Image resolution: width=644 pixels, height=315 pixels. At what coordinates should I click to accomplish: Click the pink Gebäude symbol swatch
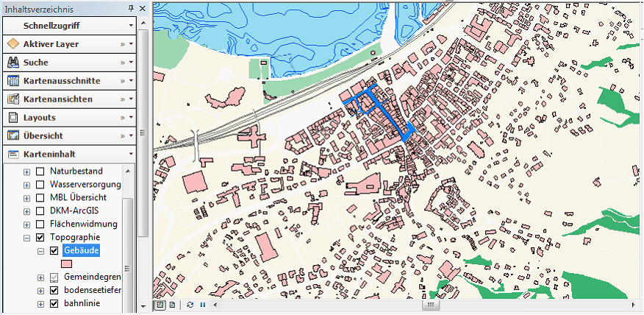point(66,263)
